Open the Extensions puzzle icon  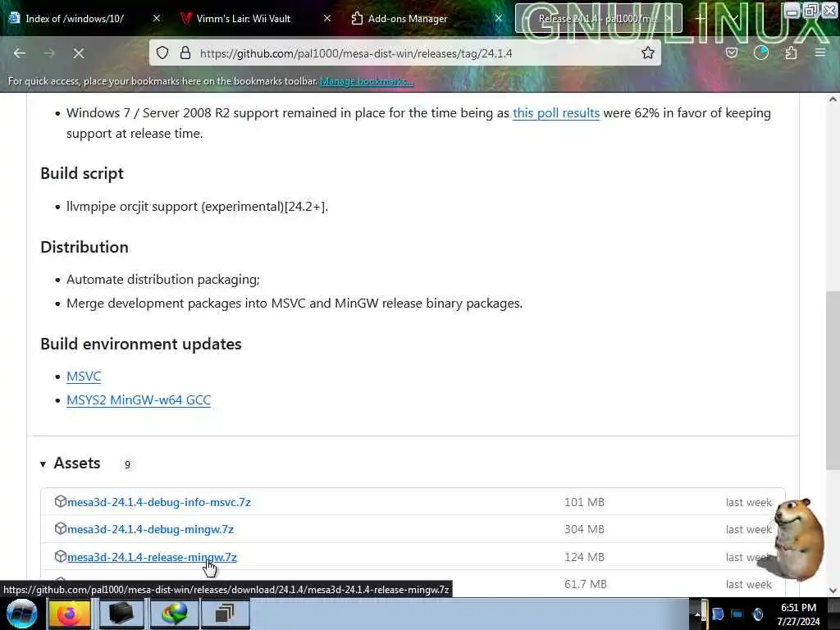(x=791, y=53)
